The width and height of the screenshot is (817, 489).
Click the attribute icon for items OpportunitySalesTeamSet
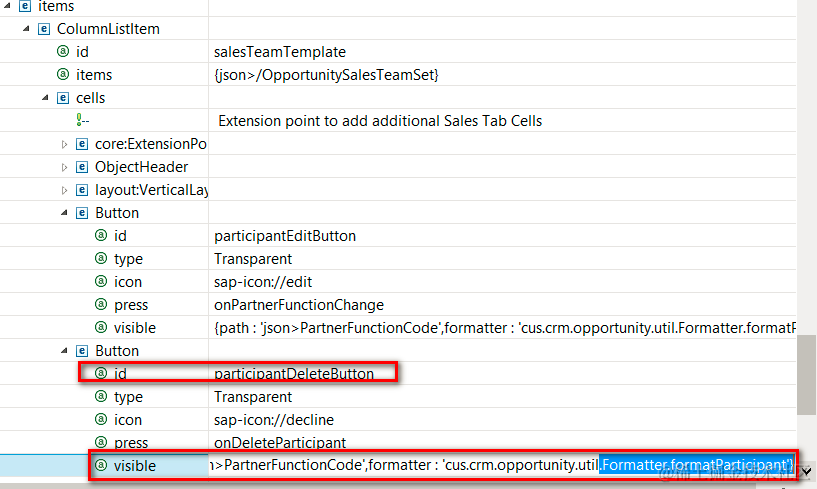(x=63, y=74)
